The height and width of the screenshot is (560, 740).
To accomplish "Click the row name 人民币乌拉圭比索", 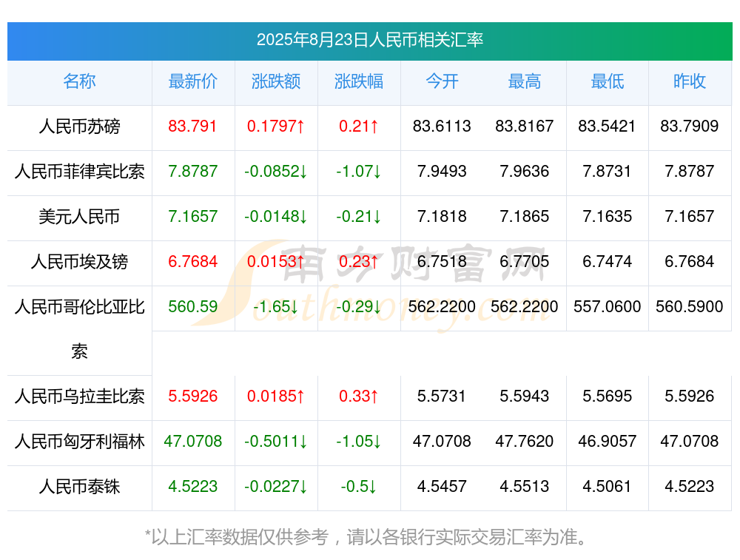I will pos(79,397).
